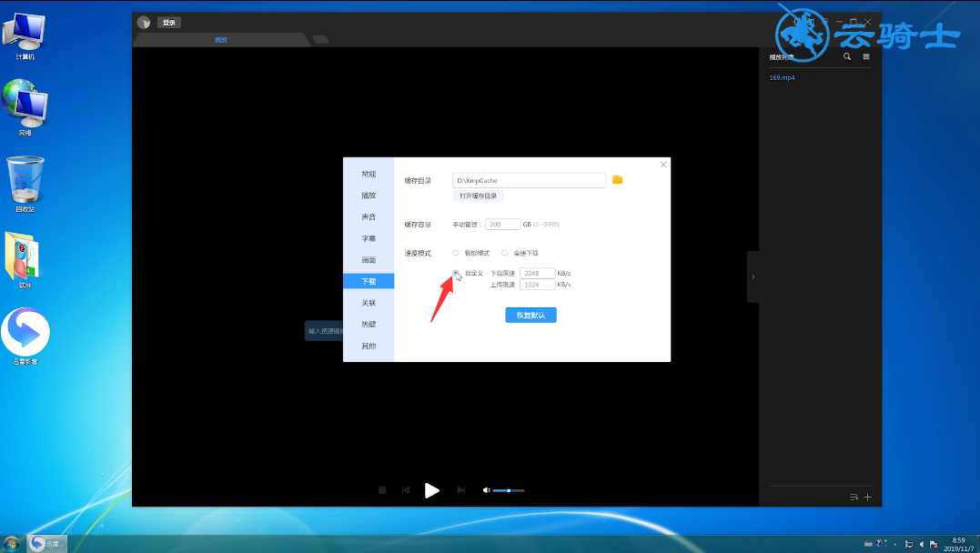
Task: Mute the player volume speaker icon
Action: tap(486, 490)
